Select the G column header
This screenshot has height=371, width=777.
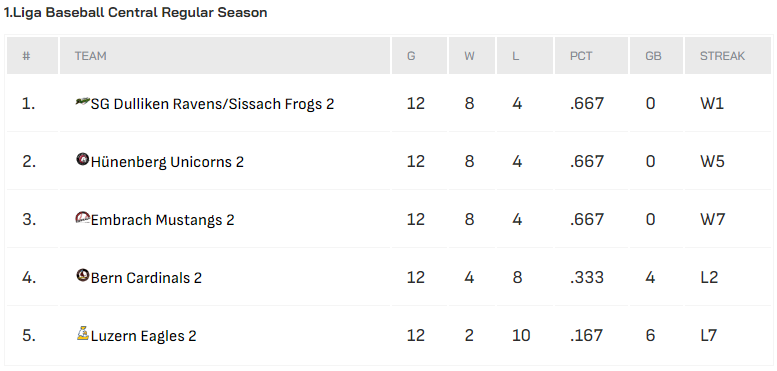click(x=411, y=56)
